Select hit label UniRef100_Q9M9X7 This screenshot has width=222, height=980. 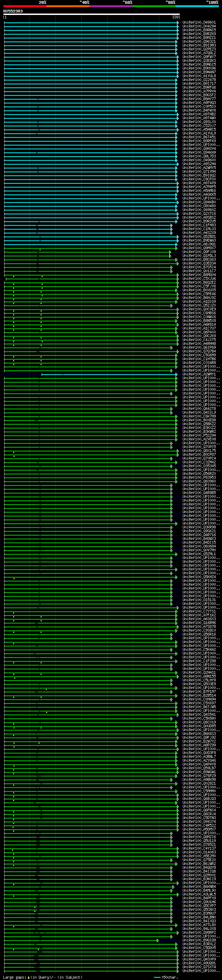(199, 248)
